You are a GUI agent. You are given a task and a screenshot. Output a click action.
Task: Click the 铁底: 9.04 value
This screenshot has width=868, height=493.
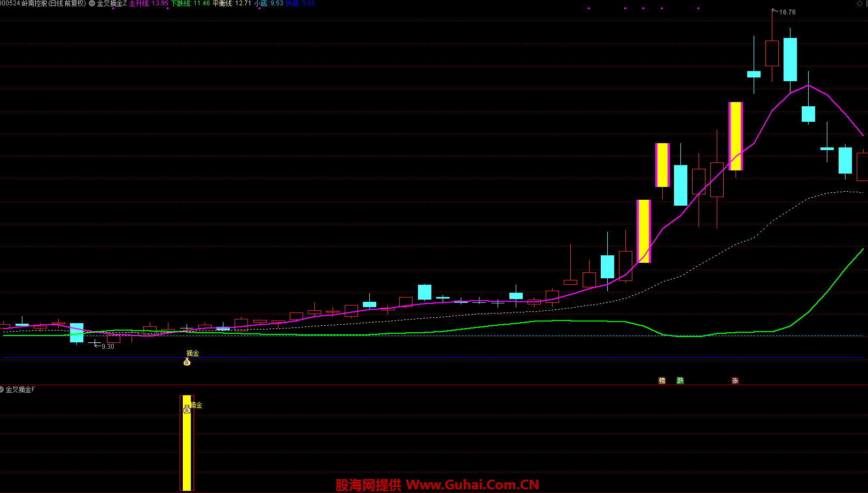pyautogui.click(x=300, y=3)
